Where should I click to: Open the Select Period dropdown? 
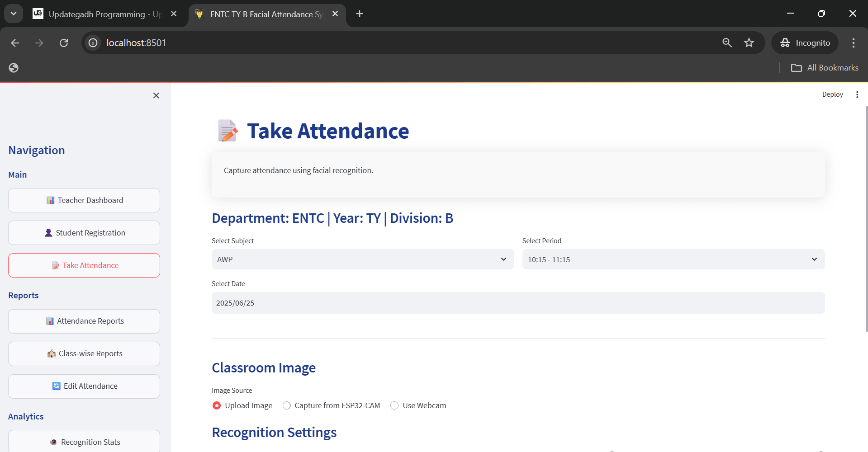[673, 259]
